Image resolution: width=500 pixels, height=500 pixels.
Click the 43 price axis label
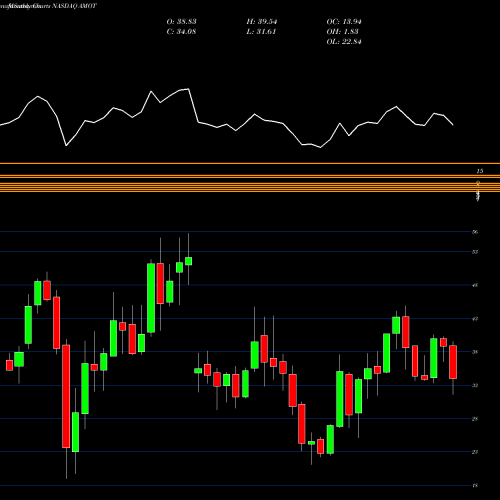(475, 319)
